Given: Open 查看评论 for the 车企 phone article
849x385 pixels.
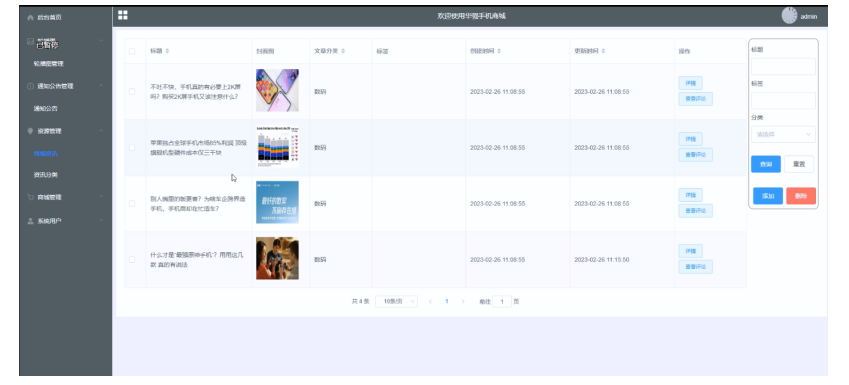Looking at the screenshot, I should click(696, 211).
